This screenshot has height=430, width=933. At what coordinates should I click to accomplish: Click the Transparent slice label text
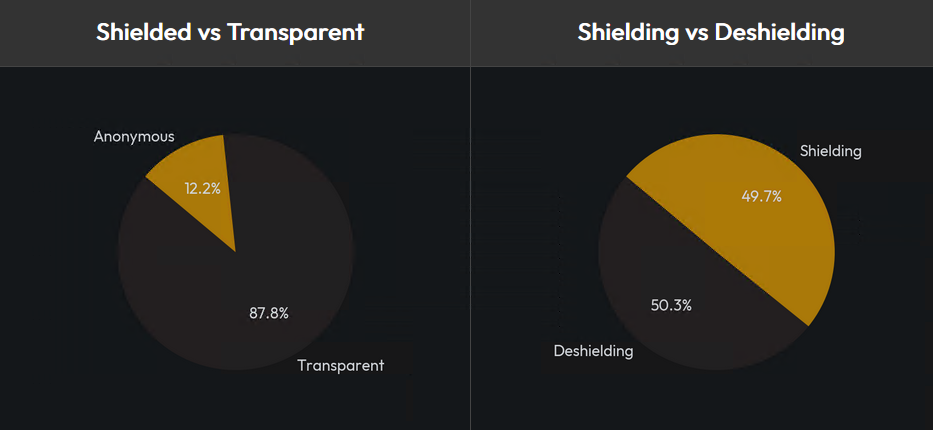point(340,365)
